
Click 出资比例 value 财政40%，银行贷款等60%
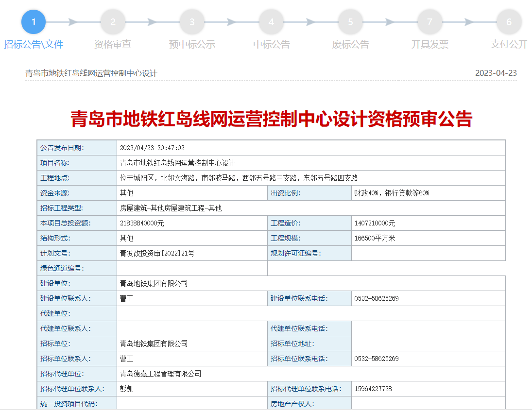[392, 193]
